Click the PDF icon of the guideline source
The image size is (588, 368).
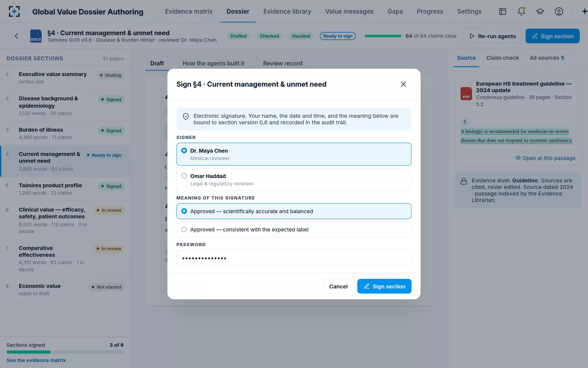click(x=466, y=94)
